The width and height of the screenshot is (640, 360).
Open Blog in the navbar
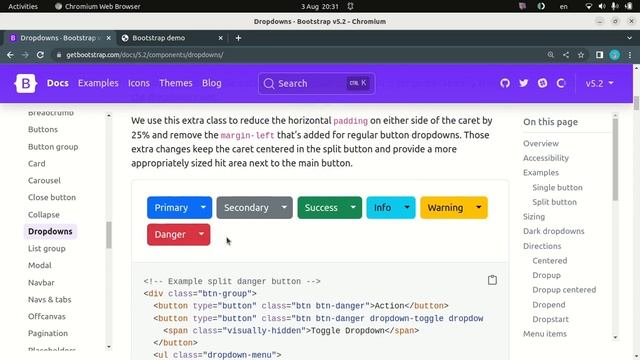[x=211, y=83]
